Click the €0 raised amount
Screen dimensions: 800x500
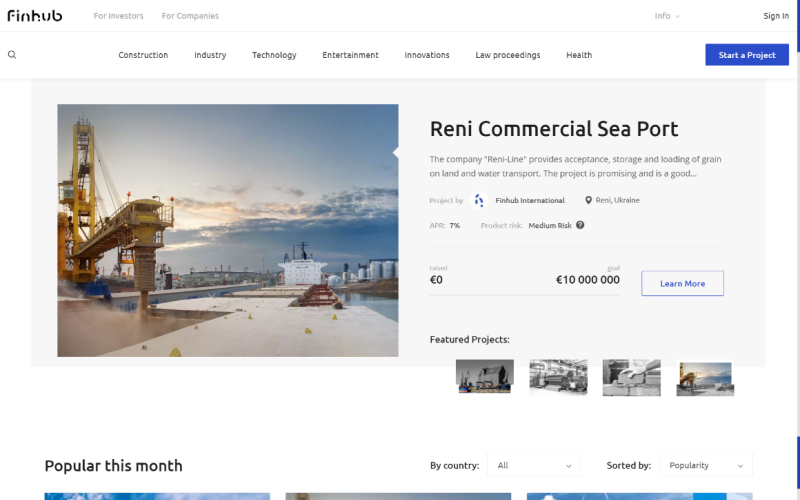tap(436, 280)
